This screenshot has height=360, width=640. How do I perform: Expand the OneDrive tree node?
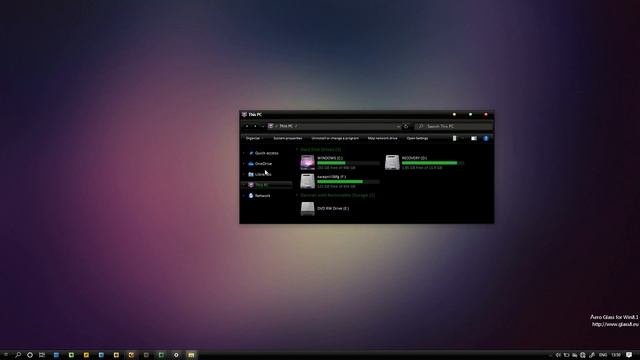tap(244, 164)
